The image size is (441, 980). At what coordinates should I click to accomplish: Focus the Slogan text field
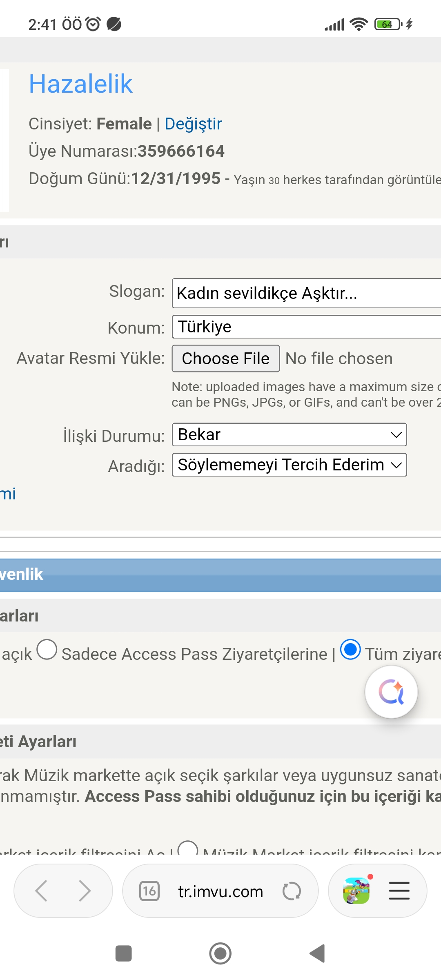(306, 293)
